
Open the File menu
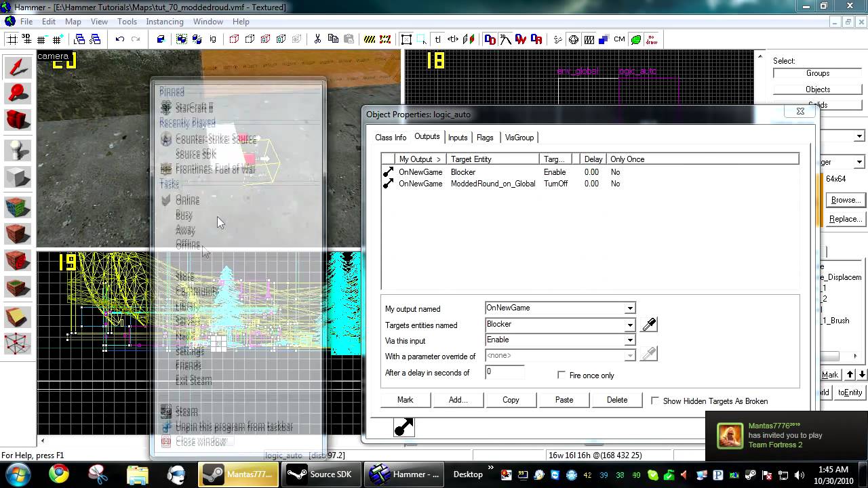tap(26, 22)
